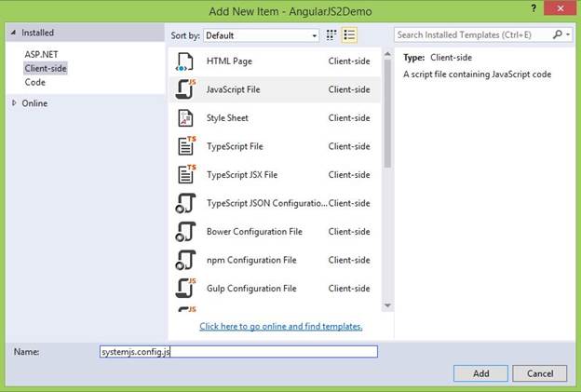Screen dimensions: 581x392
Task: Switch to small icons grid view
Action: (x=331, y=35)
